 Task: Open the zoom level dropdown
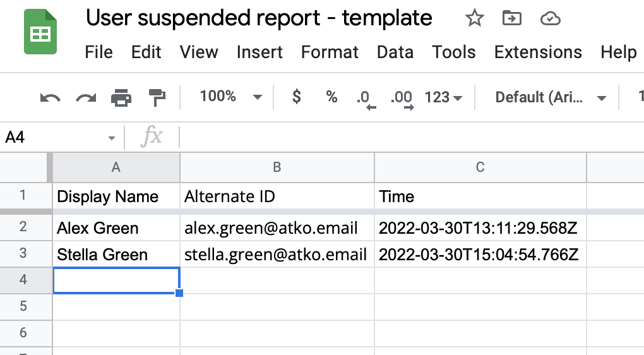click(231, 97)
